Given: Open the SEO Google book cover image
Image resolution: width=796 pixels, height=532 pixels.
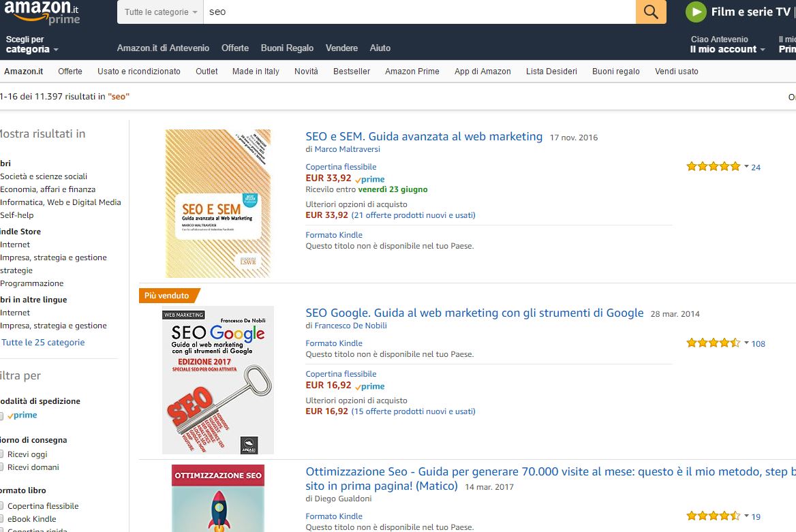Looking at the screenshot, I should [x=218, y=380].
